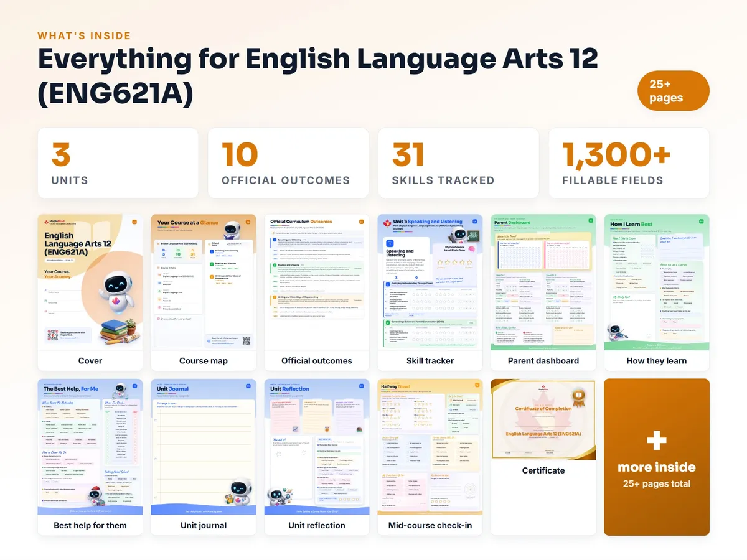Image resolution: width=747 pixels, height=560 pixels.
Task: Click the page number badge on Official outcomes page
Action: (x=361, y=221)
